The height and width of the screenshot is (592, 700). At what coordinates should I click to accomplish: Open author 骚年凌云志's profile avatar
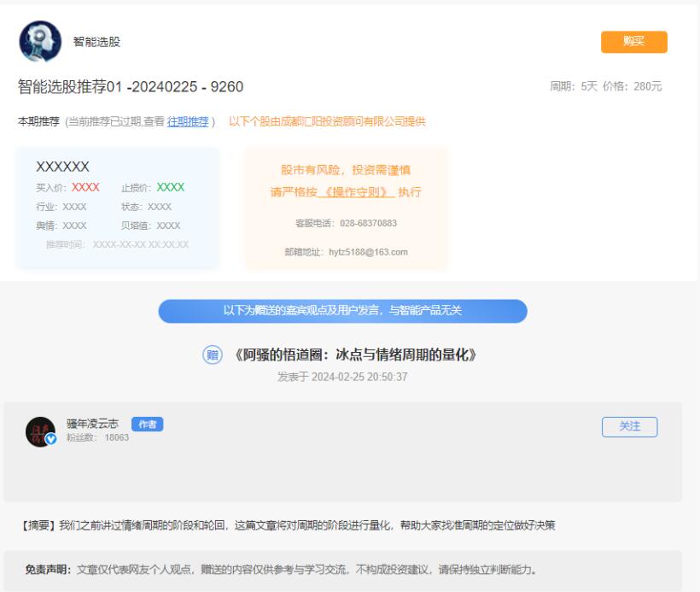pyautogui.click(x=40, y=431)
